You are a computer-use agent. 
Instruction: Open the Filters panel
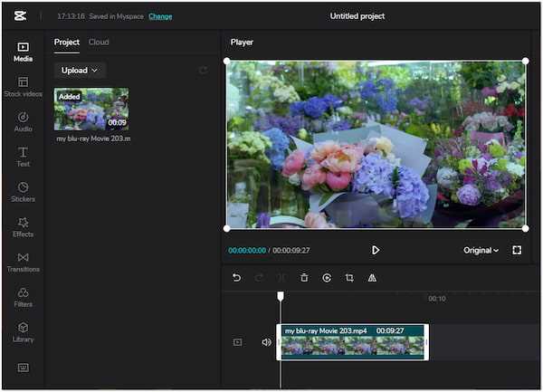(x=24, y=298)
